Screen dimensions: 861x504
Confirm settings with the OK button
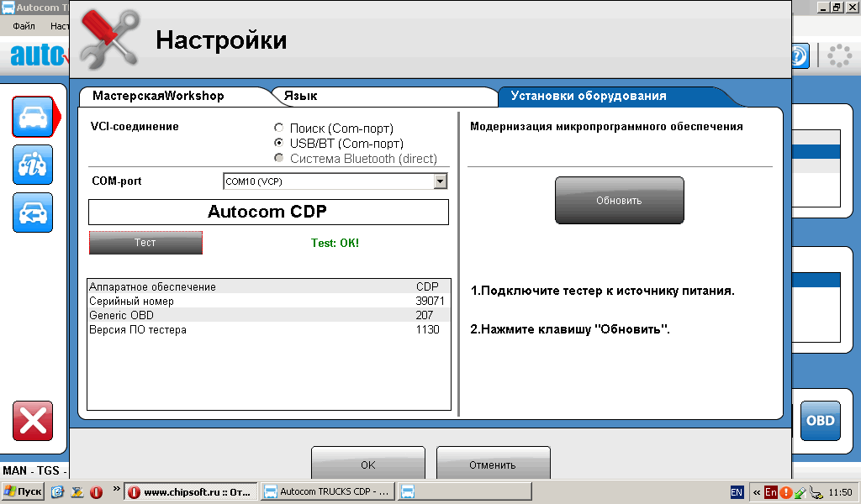pos(367,464)
